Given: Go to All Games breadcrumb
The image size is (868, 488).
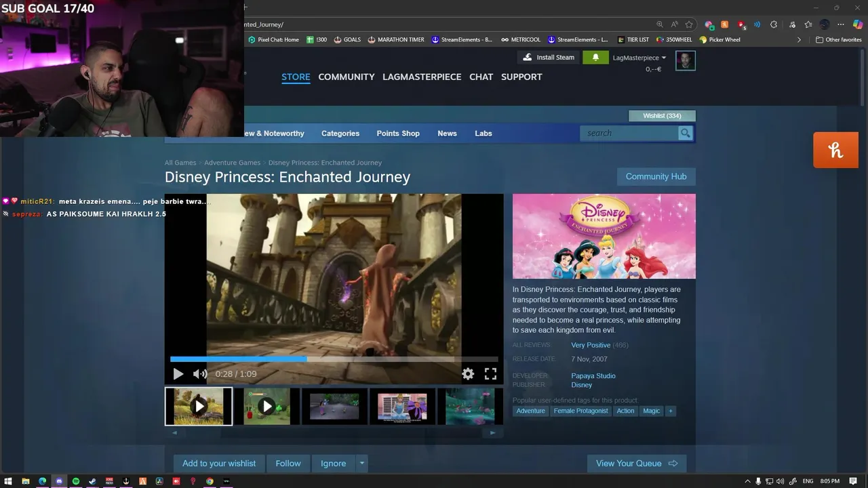Looking at the screenshot, I should click(180, 163).
